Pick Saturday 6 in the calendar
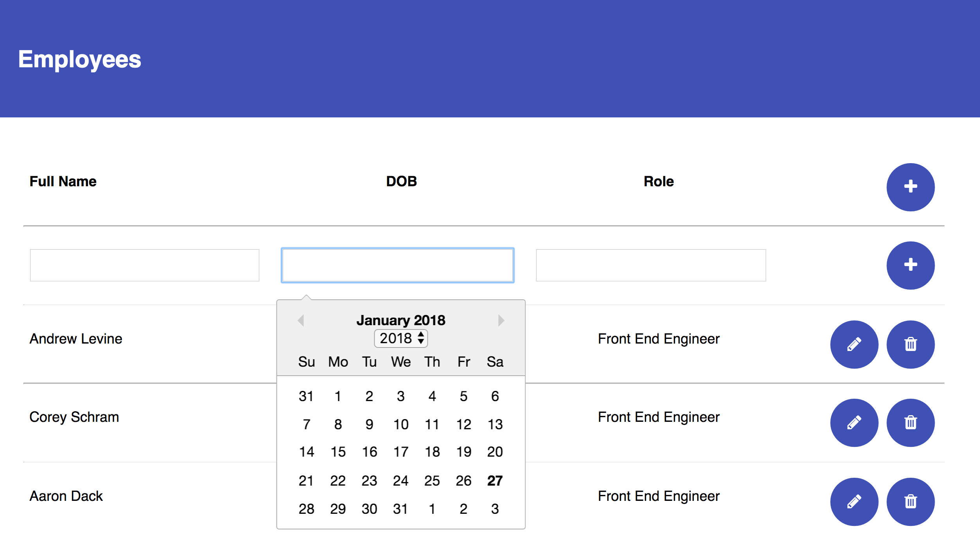 click(x=495, y=396)
